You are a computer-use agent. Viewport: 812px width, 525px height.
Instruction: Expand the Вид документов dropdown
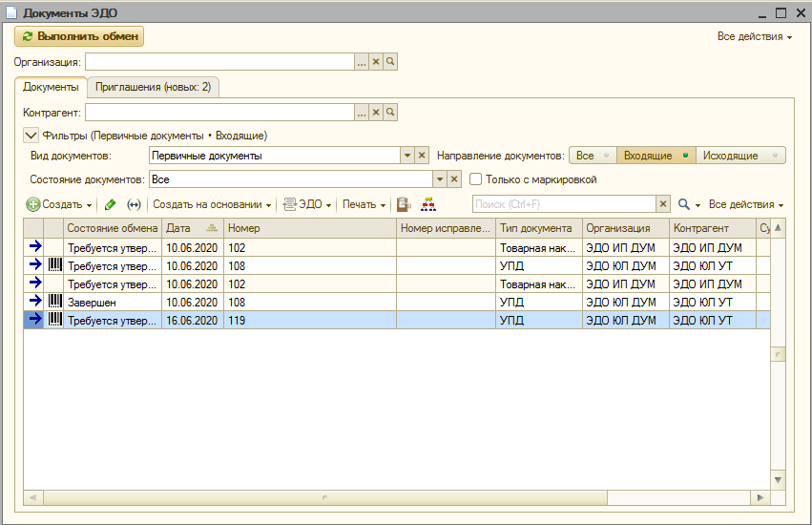click(407, 156)
